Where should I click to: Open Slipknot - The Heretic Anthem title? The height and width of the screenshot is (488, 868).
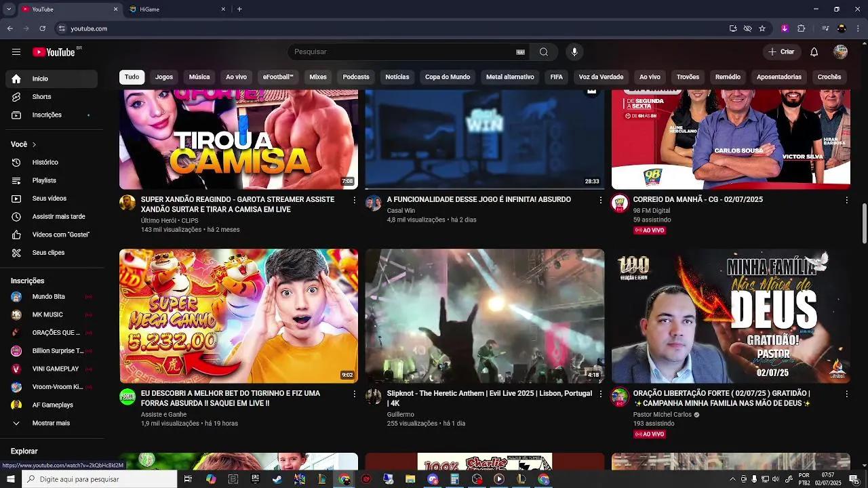click(490, 398)
